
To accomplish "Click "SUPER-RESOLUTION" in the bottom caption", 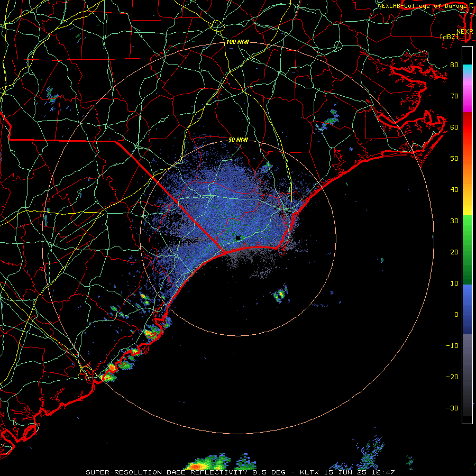I will 124,472.
